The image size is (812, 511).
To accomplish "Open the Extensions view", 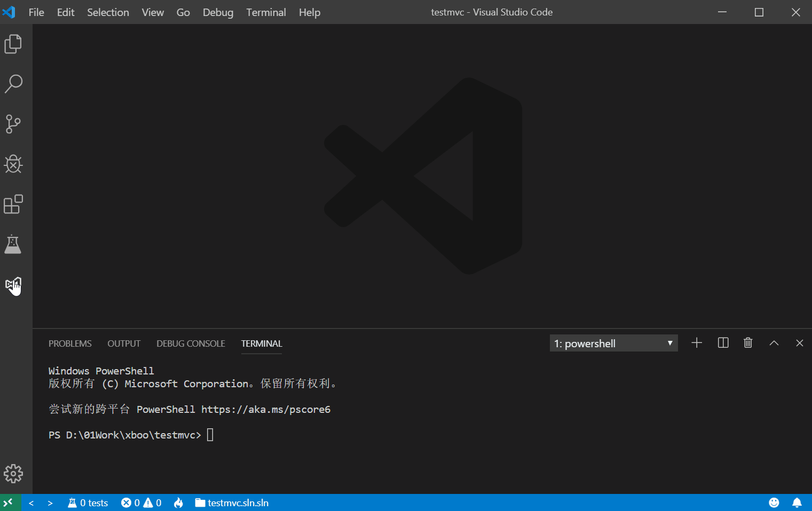I will [13, 204].
